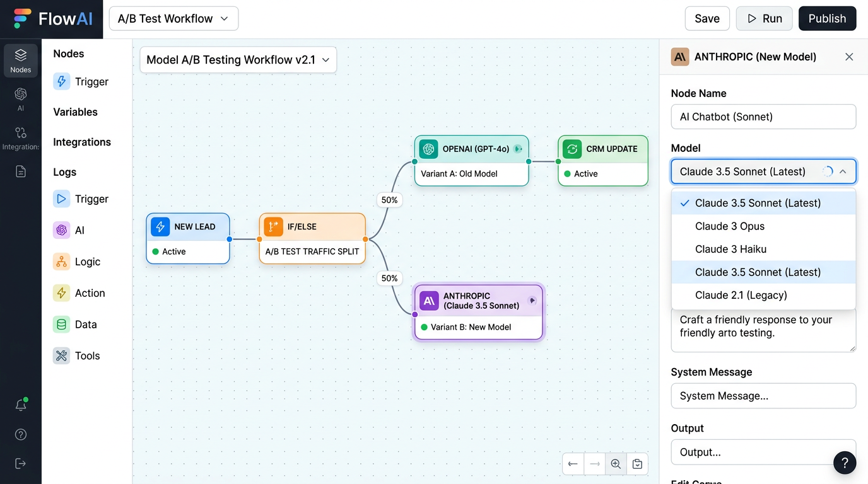
Task: Click the upper 50% branch label
Action: pyautogui.click(x=390, y=200)
